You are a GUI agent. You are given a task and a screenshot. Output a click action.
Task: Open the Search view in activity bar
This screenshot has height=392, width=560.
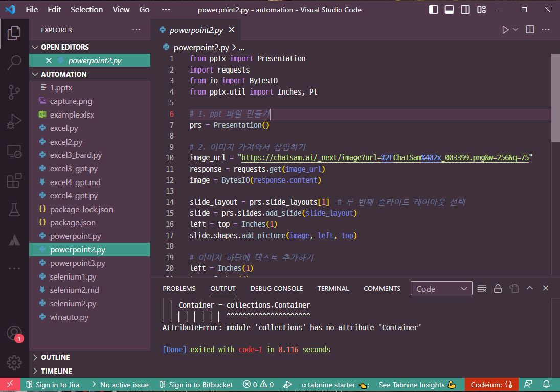[x=14, y=62]
